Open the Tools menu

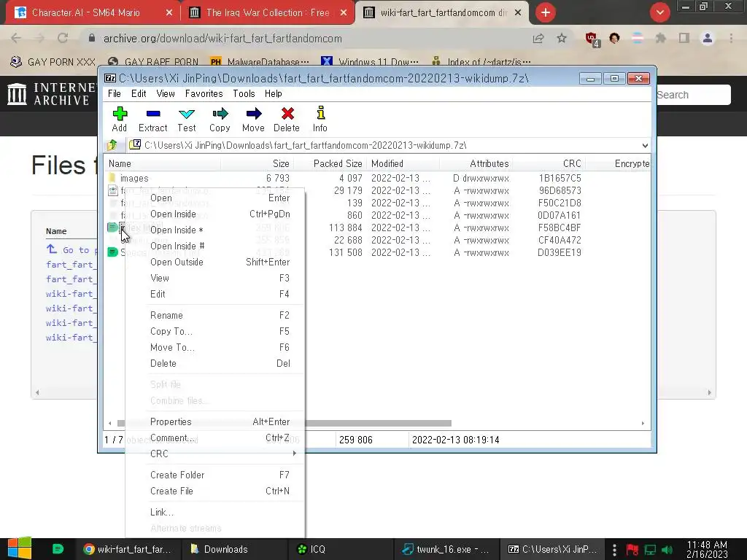click(244, 93)
